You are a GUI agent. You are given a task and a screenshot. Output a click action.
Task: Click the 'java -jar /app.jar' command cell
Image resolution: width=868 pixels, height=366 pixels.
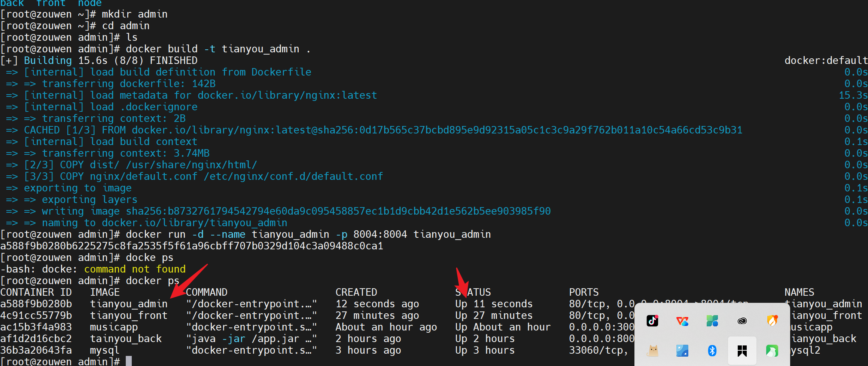click(252, 339)
